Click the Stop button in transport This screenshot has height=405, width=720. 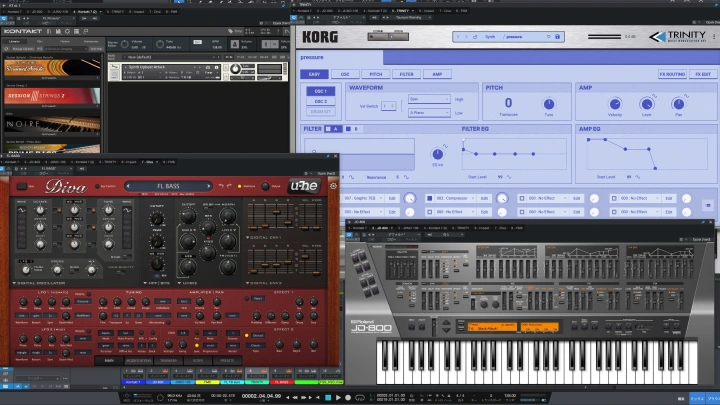[328, 398]
